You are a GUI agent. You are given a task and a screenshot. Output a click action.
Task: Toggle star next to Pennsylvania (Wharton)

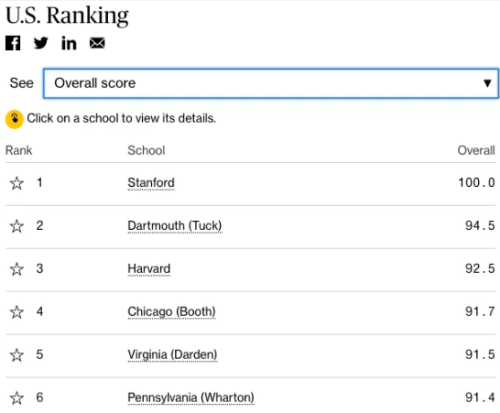(17, 398)
